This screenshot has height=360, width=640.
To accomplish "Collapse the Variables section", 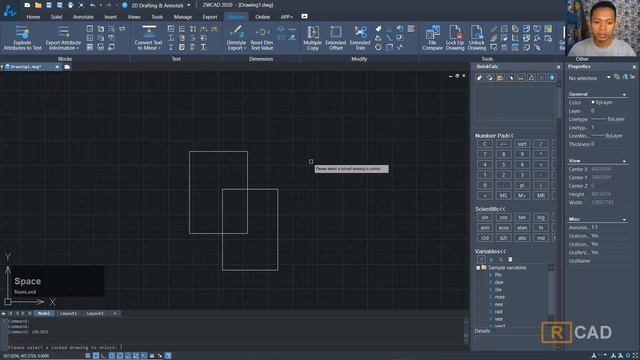I will point(490,251).
